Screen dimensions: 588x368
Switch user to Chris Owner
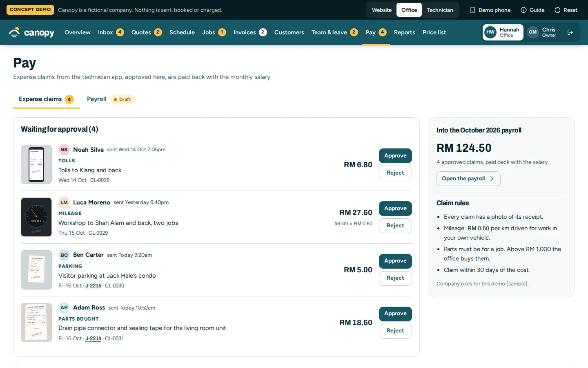point(542,32)
